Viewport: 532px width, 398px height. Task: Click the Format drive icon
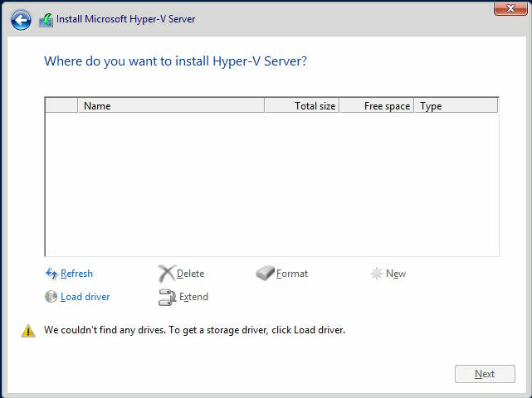265,274
